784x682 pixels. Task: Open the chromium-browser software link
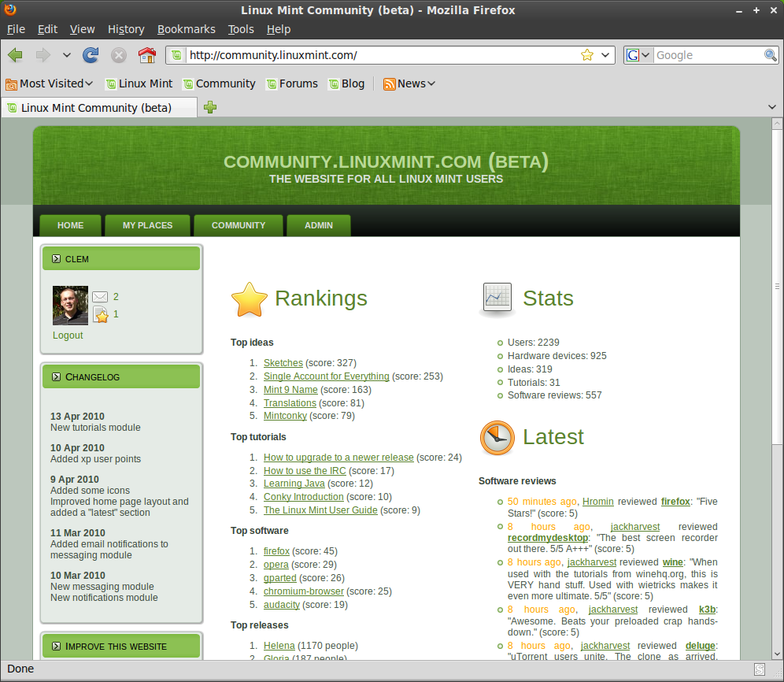pos(304,591)
